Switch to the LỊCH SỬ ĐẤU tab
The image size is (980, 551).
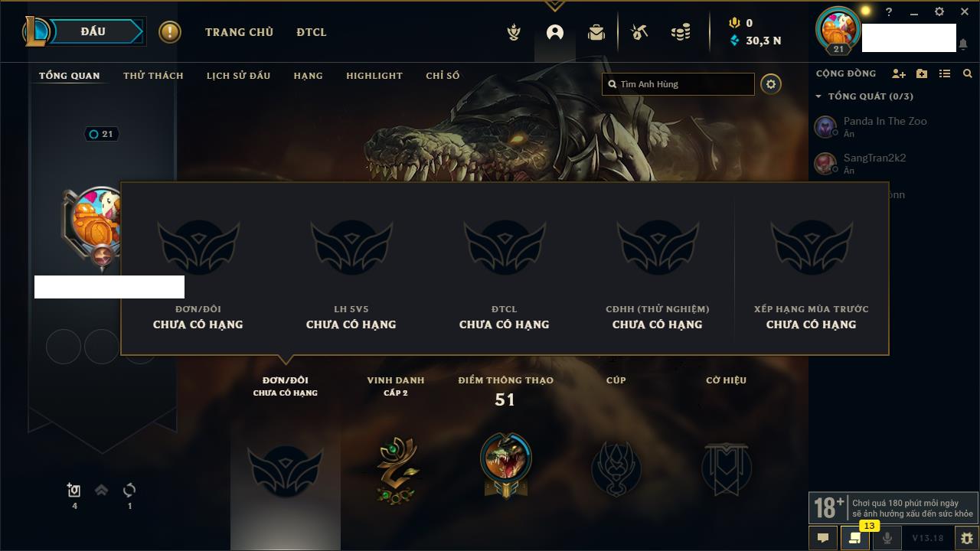pos(238,76)
